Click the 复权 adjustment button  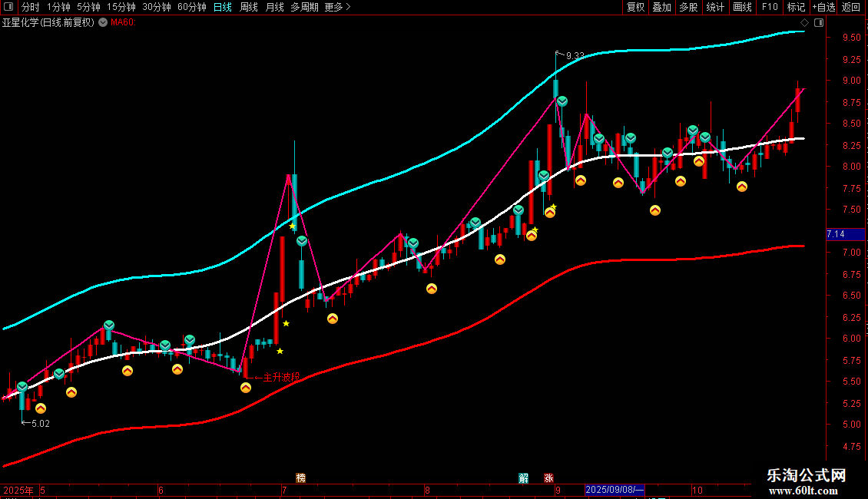(x=635, y=7)
